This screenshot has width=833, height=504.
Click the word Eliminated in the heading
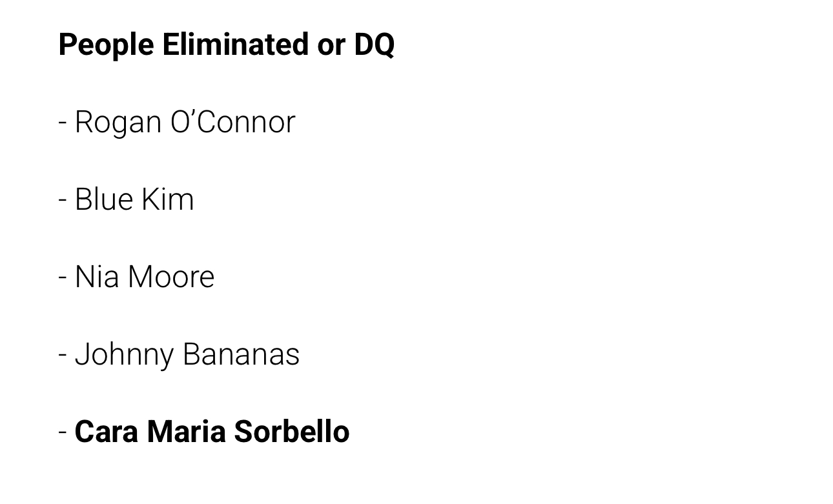click(x=235, y=44)
